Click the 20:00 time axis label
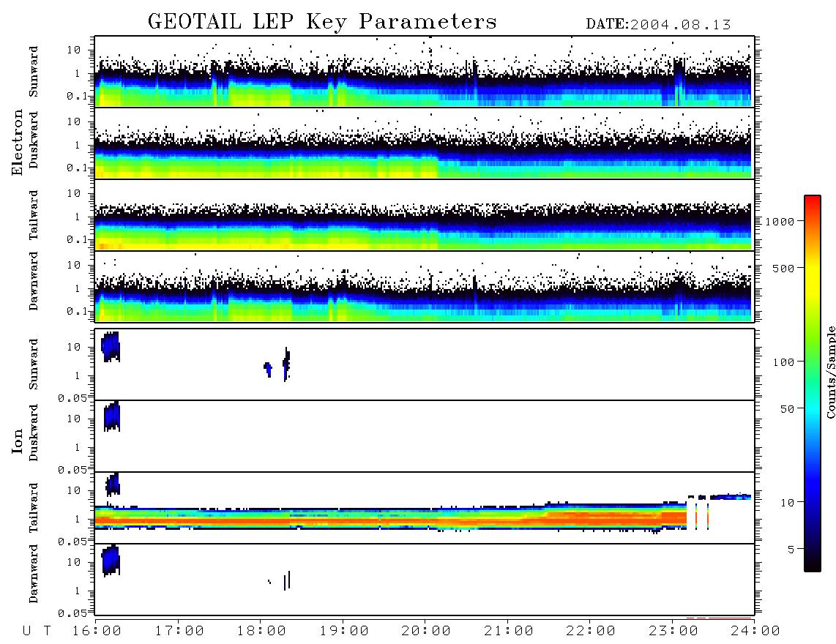836x644 pixels. [x=426, y=631]
